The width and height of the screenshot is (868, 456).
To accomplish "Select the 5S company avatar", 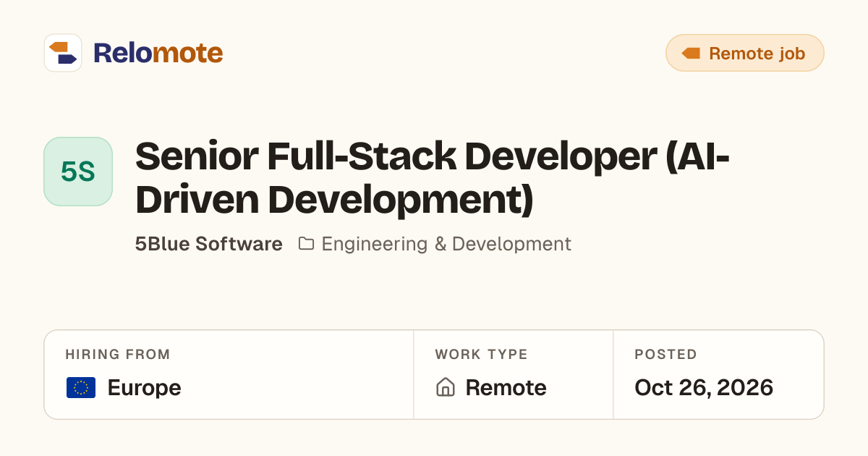I will (78, 172).
